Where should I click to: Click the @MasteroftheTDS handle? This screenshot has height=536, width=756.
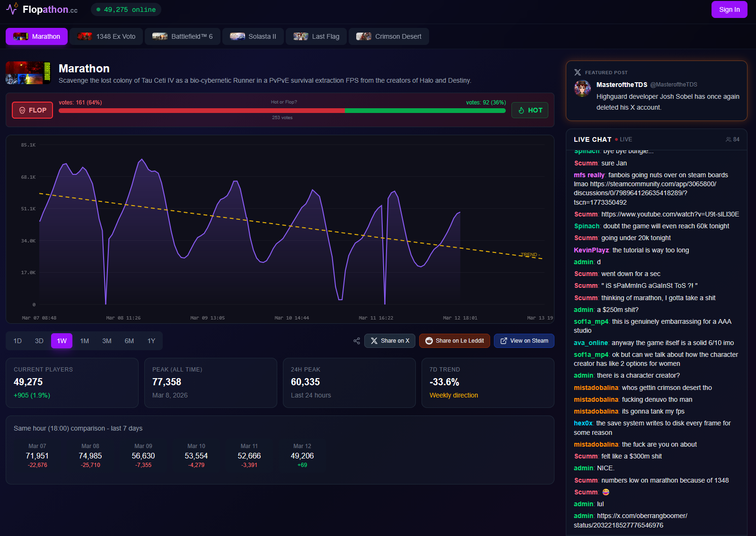tap(674, 85)
